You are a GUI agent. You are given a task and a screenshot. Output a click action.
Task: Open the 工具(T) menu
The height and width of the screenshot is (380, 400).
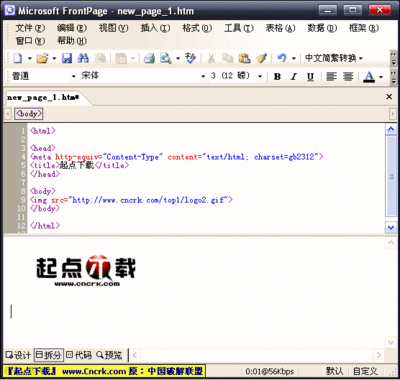point(239,28)
